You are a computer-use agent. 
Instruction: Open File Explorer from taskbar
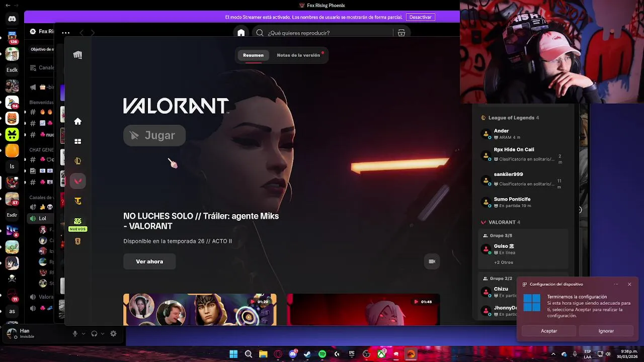coord(263,354)
